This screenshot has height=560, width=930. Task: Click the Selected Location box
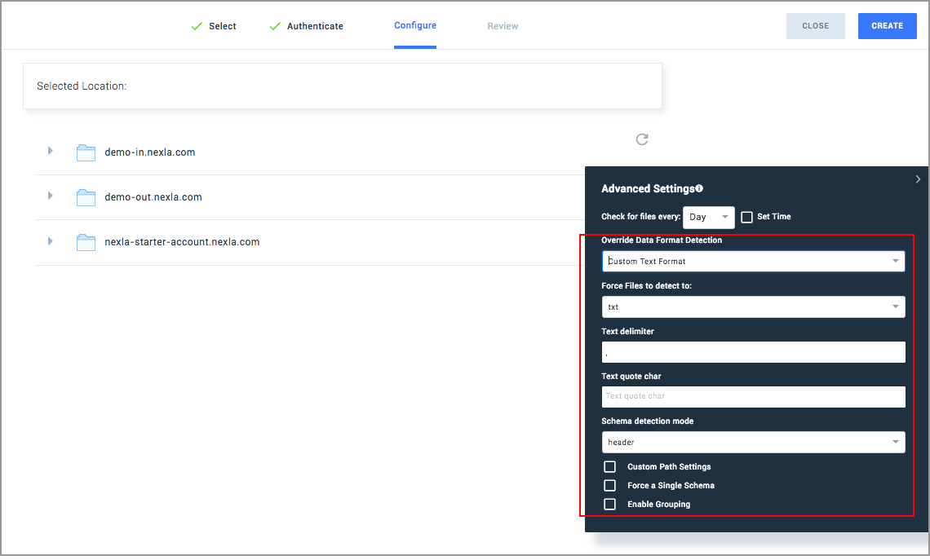(x=343, y=86)
